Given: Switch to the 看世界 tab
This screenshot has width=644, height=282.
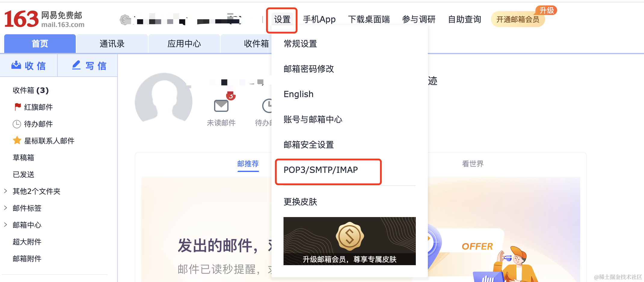Looking at the screenshot, I should click(x=472, y=164).
